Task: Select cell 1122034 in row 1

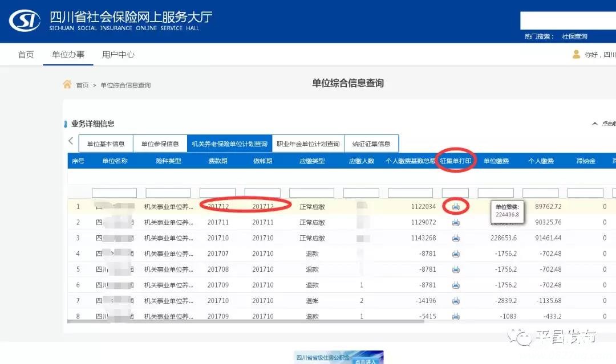Action: click(x=423, y=207)
